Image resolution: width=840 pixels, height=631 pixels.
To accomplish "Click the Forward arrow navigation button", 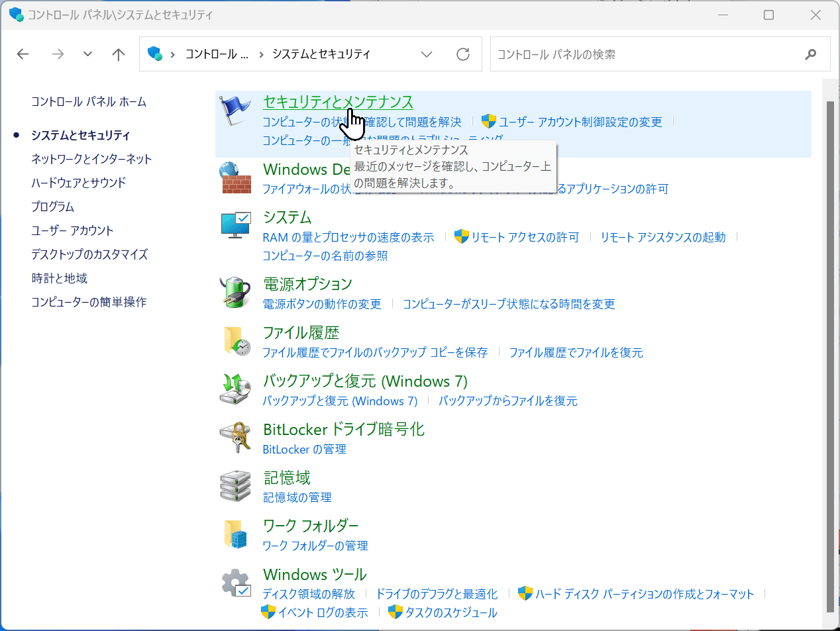I will click(x=58, y=54).
